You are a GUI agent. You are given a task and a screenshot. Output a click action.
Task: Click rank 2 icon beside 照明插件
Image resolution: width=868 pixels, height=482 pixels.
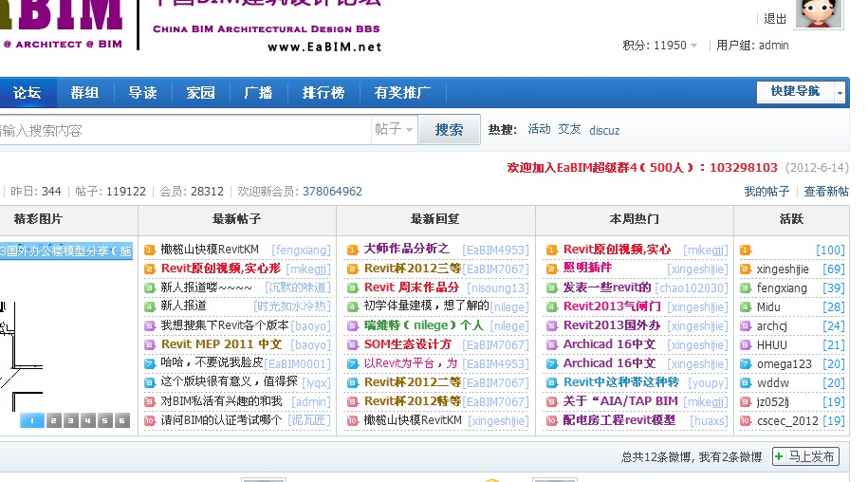551,269
